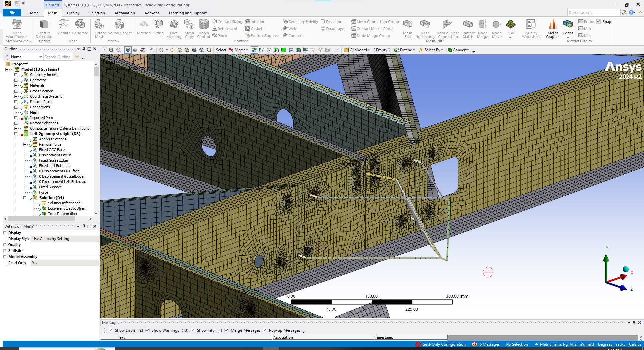
Task: Click the Sizing control icon
Action: [x=158, y=27]
